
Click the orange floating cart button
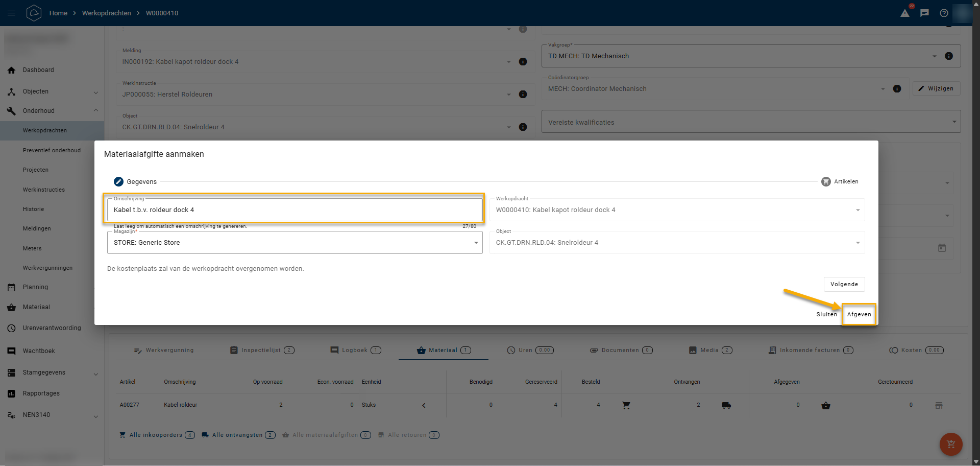tap(951, 444)
